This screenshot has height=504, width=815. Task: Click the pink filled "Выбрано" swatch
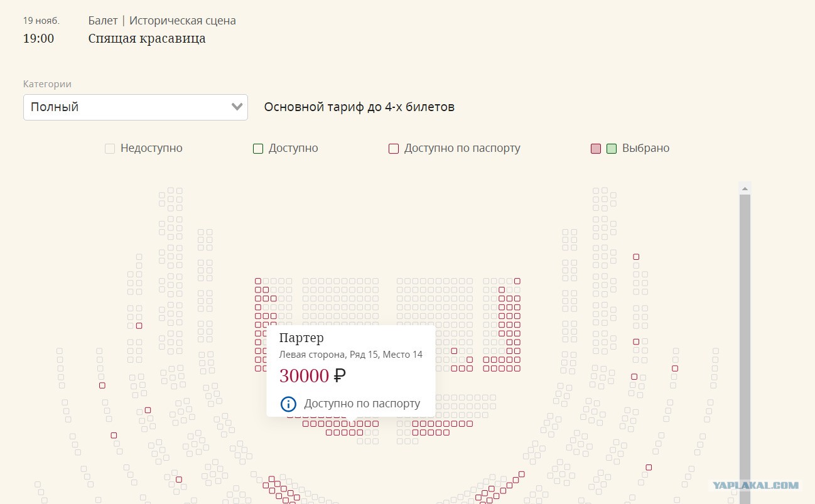click(x=596, y=149)
